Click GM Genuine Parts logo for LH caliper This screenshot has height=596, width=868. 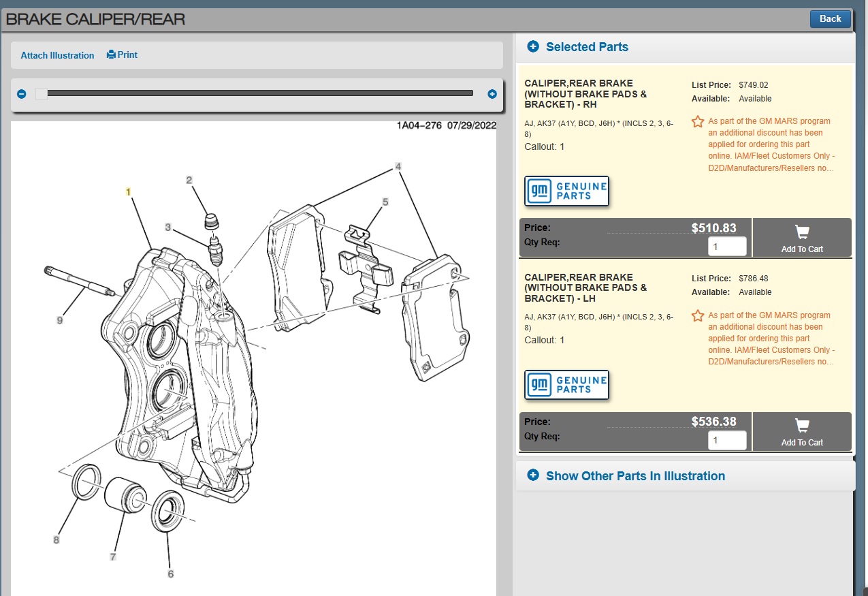[x=566, y=385]
